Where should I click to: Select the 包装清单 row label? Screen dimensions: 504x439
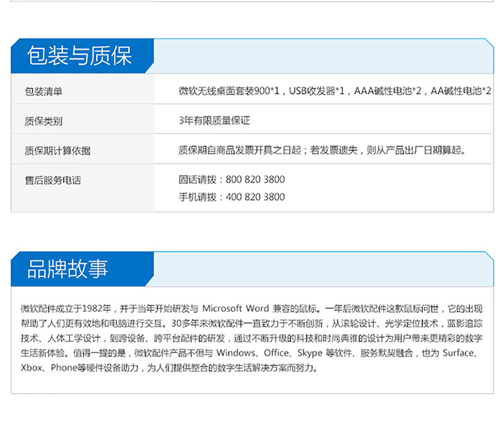tap(44, 91)
